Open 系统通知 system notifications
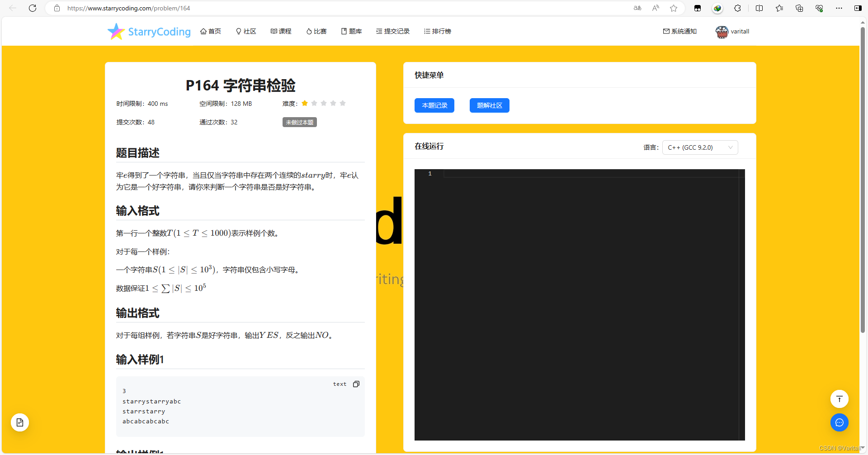The image size is (868, 455). coord(680,31)
